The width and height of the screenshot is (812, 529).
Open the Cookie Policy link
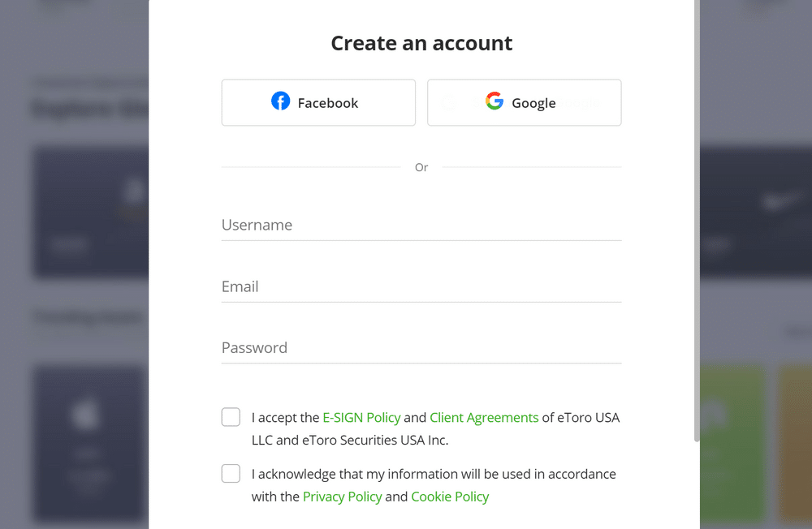click(450, 497)
